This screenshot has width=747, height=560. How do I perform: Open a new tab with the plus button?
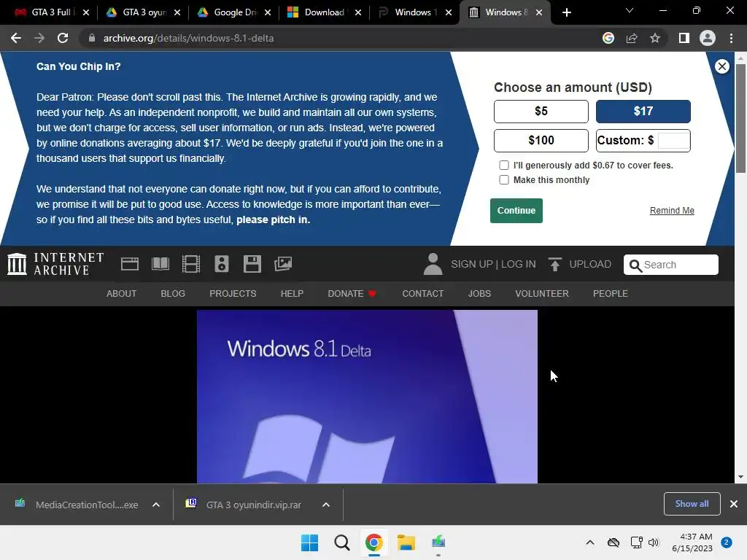click(x=566, y=12)
